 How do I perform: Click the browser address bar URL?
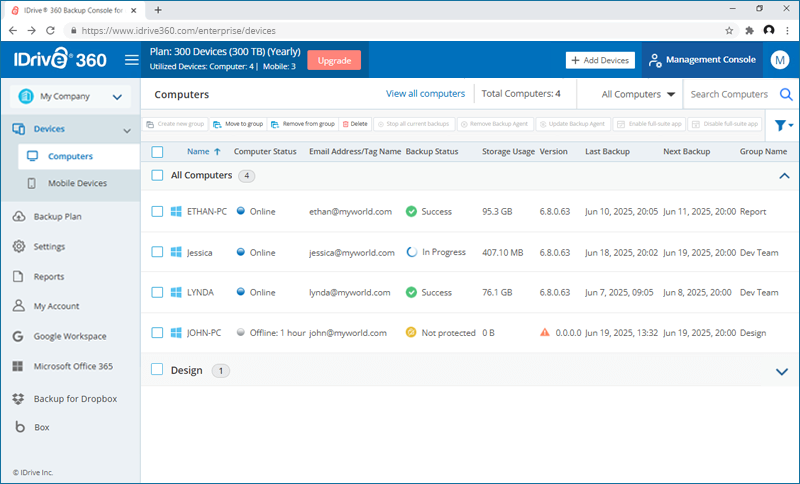pyautogui.click(x=179, y=31)
